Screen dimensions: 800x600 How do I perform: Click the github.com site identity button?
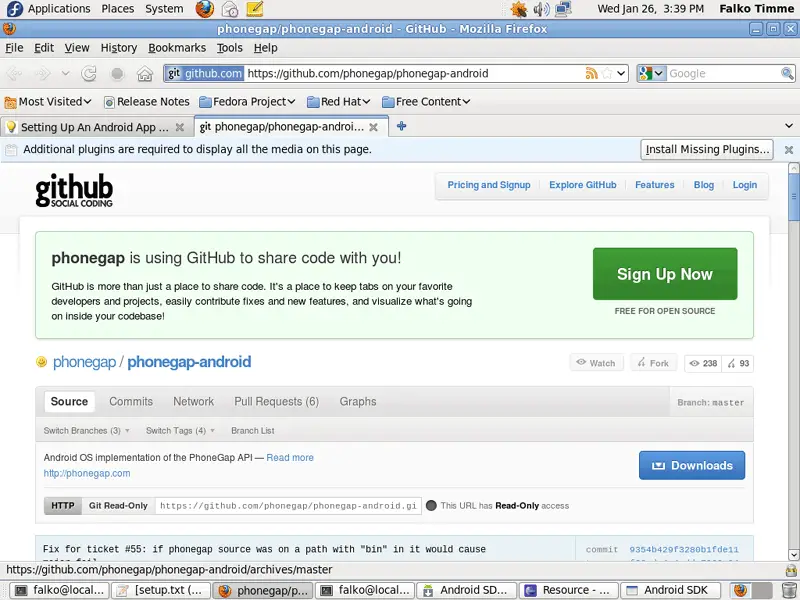205,73
